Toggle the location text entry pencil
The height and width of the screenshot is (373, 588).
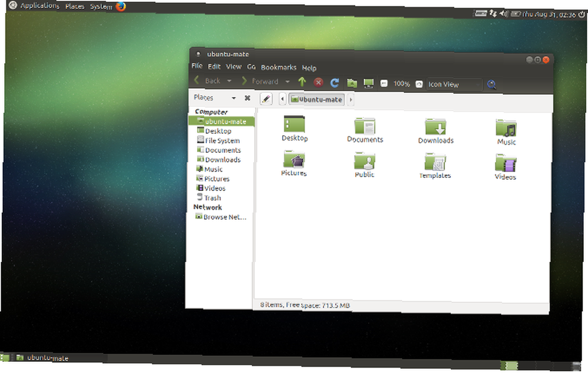pos(266,99)
